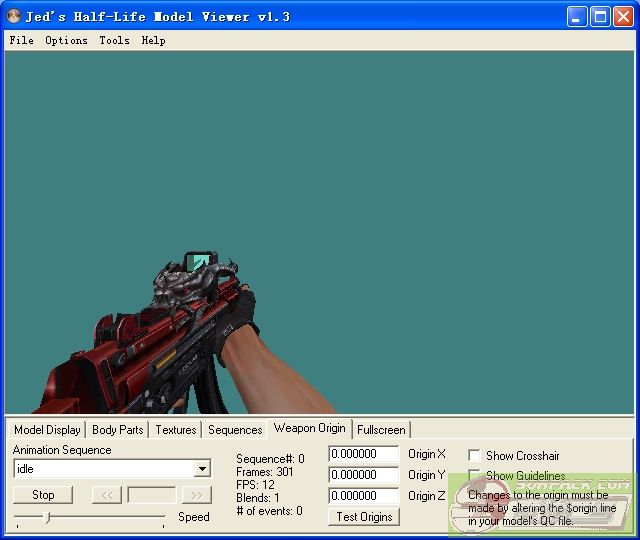The height and width of the screenshot is (540, 640).
Task: Click the Test Origins button
Action: 364,516
